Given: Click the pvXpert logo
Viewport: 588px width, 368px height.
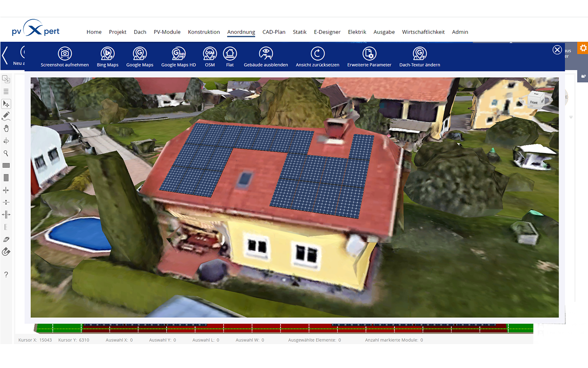Looking at the screenshot, I should 36,29.
